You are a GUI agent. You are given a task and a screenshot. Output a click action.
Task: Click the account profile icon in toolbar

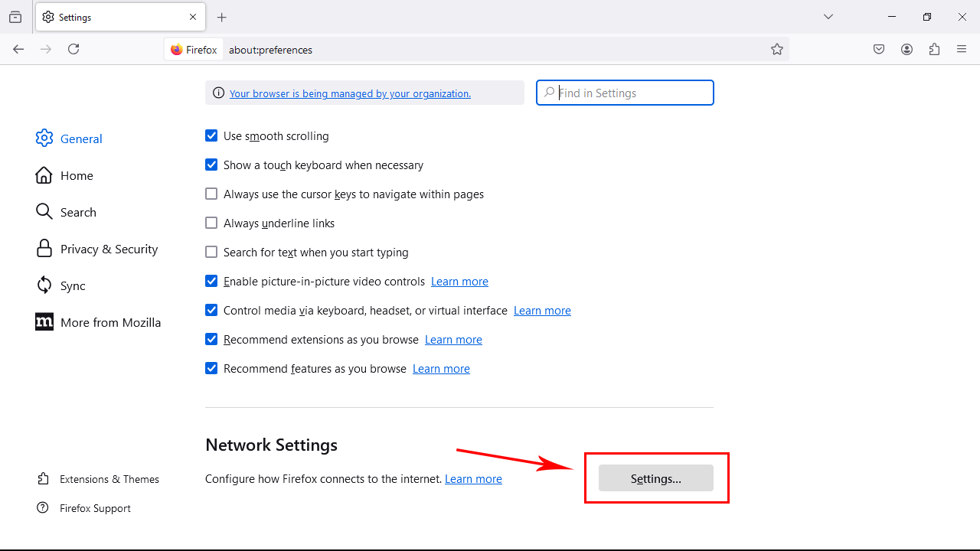[x=906, y=49]
